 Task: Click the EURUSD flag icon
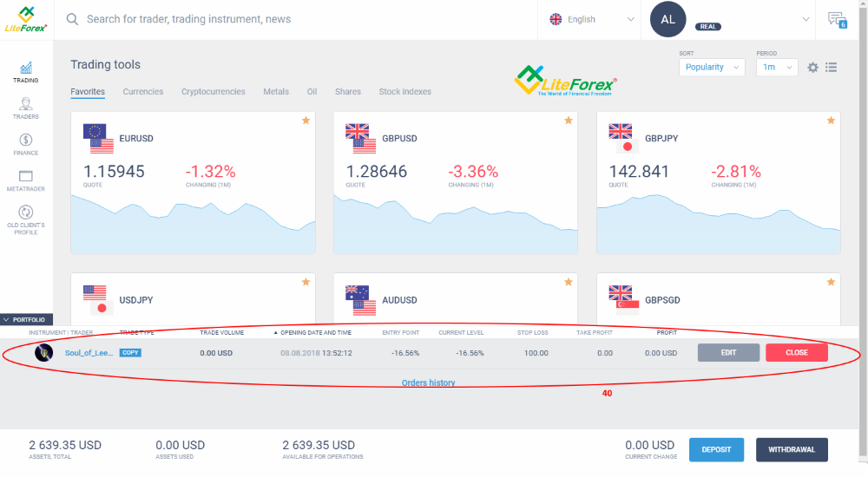tap(98, 139)
